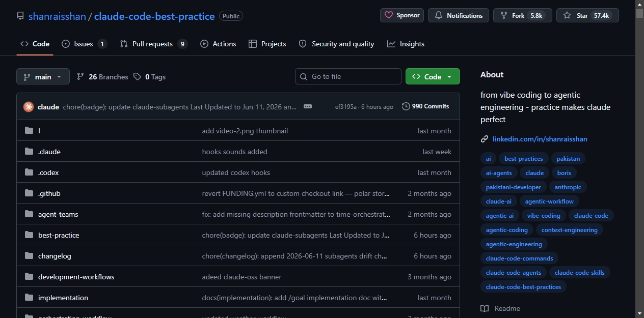Select the 'vibe-coding' topic tag

tap(544, 216)
